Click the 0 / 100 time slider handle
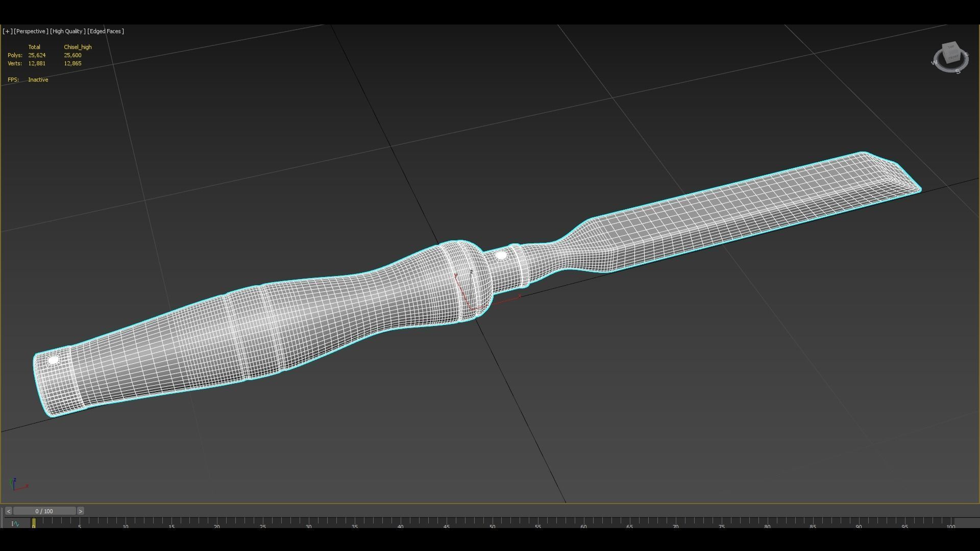Viewport: 980px width, 551px height. (44, 511)
